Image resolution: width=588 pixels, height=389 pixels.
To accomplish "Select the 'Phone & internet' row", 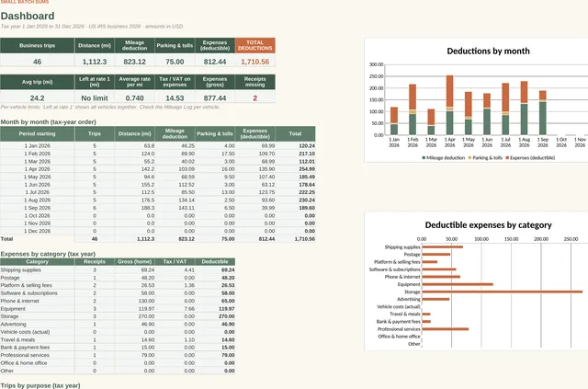I will coord(118,301).
